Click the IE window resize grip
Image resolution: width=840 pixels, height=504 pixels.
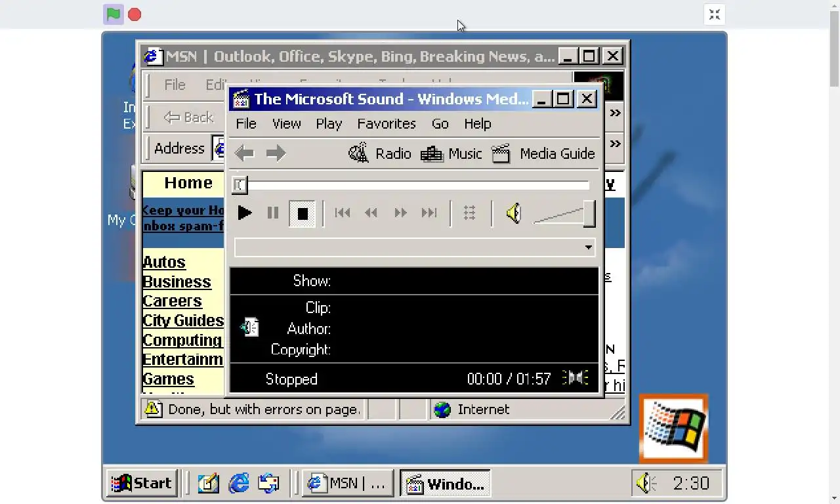[x=618, y=412]
